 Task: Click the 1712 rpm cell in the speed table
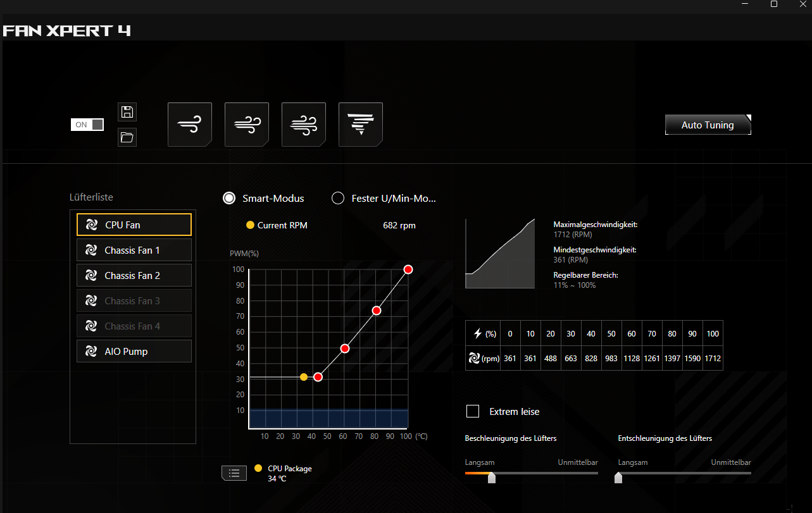click(713, 358)
